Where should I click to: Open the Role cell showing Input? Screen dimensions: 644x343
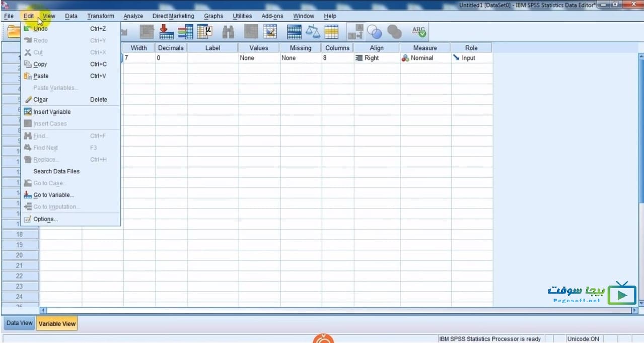[x=472, y=58]
